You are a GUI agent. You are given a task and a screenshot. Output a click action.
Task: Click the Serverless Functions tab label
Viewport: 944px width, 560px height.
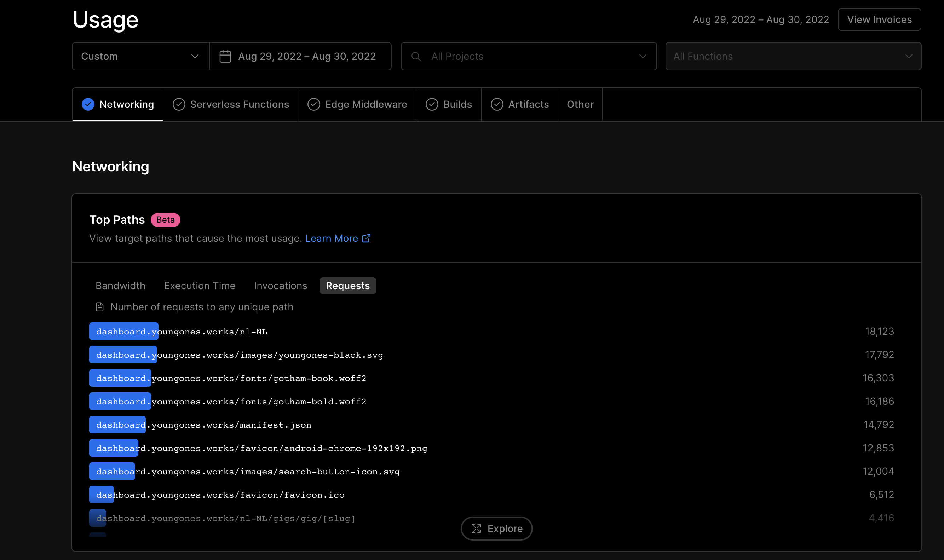[x=240, y=104]
